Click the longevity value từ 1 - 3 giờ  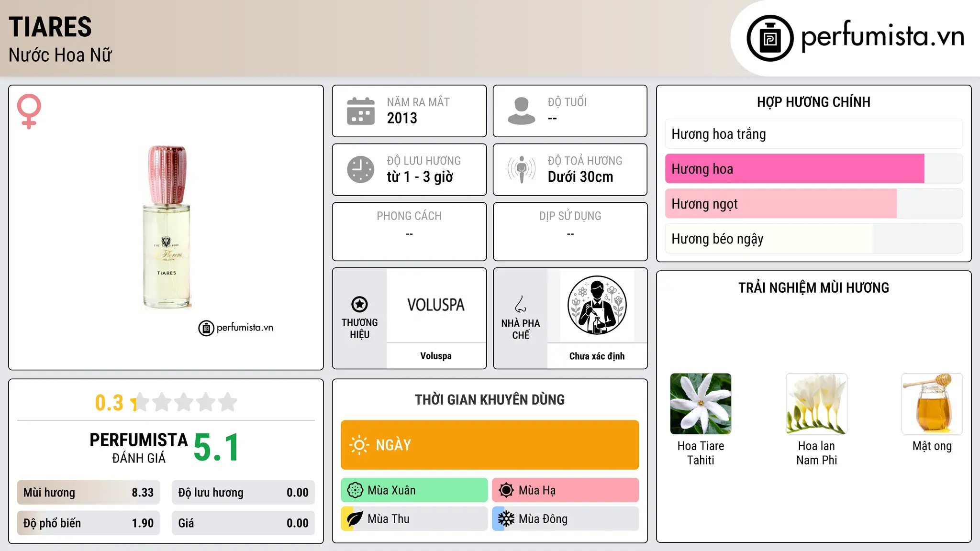[420, 177]
